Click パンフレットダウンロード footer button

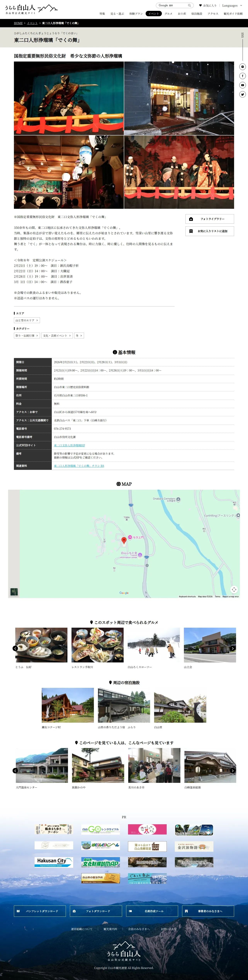click(40, 911)
